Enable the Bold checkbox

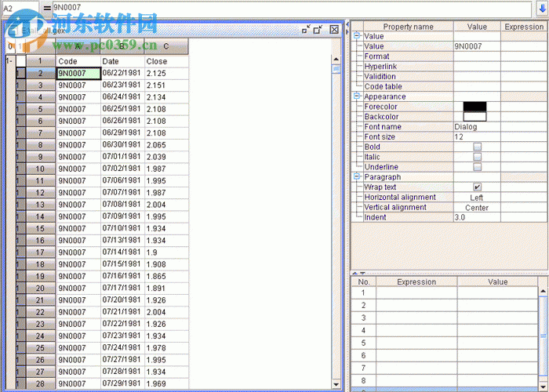(477, 147)
